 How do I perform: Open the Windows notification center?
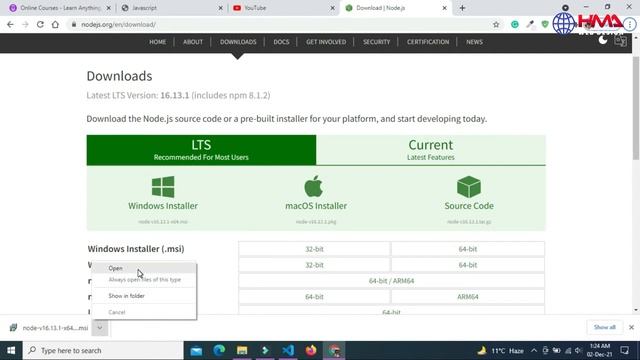coord(624,351)
